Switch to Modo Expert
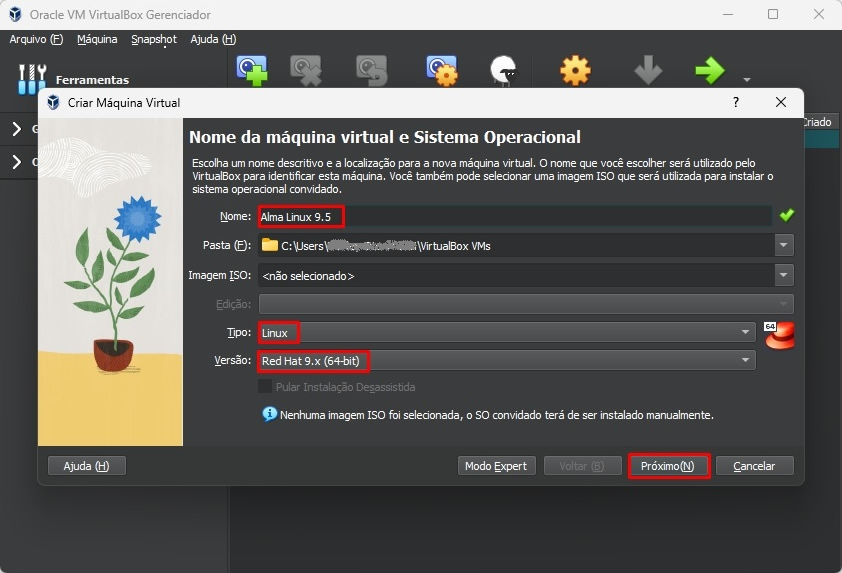Image resolution: width=842 pixels, height=573 pixels. coord(496,466)
